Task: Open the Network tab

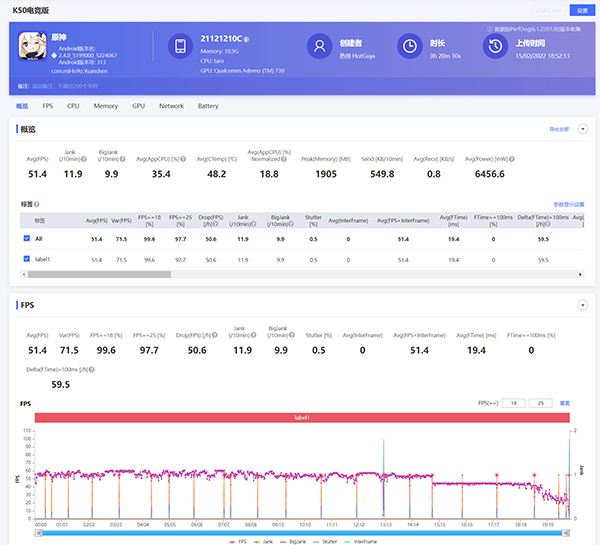Action: [x=171, y=105]
